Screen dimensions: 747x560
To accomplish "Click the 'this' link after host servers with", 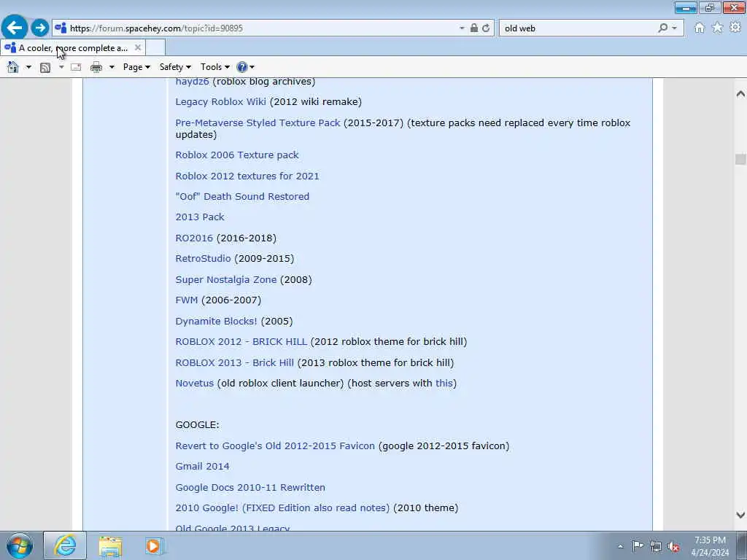I will click(x=444, y=384).
